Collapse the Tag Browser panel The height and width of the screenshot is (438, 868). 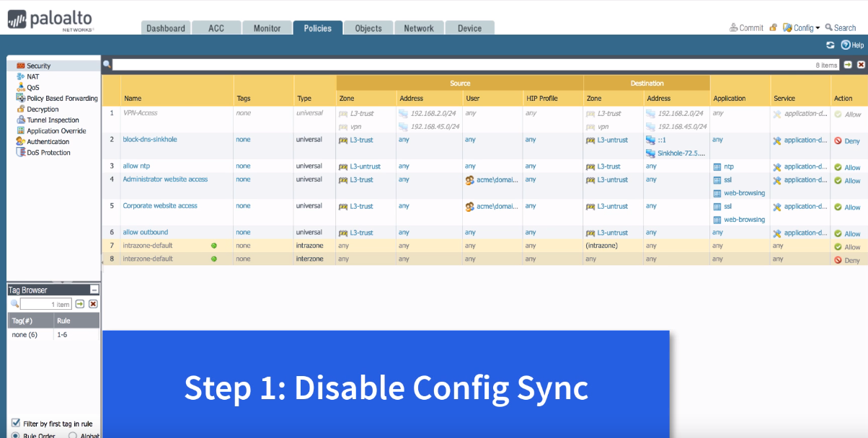click(x=94, y=290)
